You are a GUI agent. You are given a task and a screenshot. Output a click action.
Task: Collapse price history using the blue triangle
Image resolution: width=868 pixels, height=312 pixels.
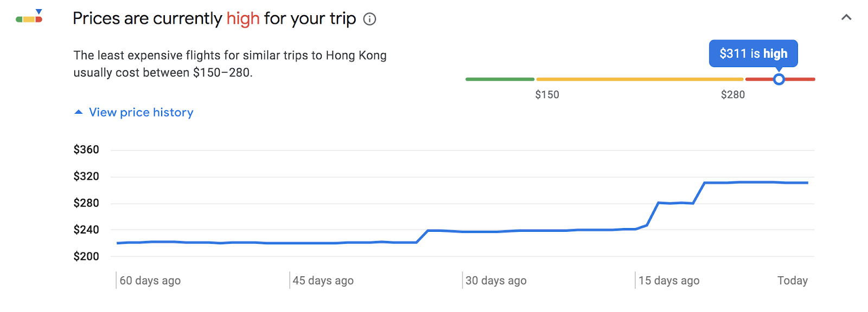pyautogui.click(x=79, y=112)
